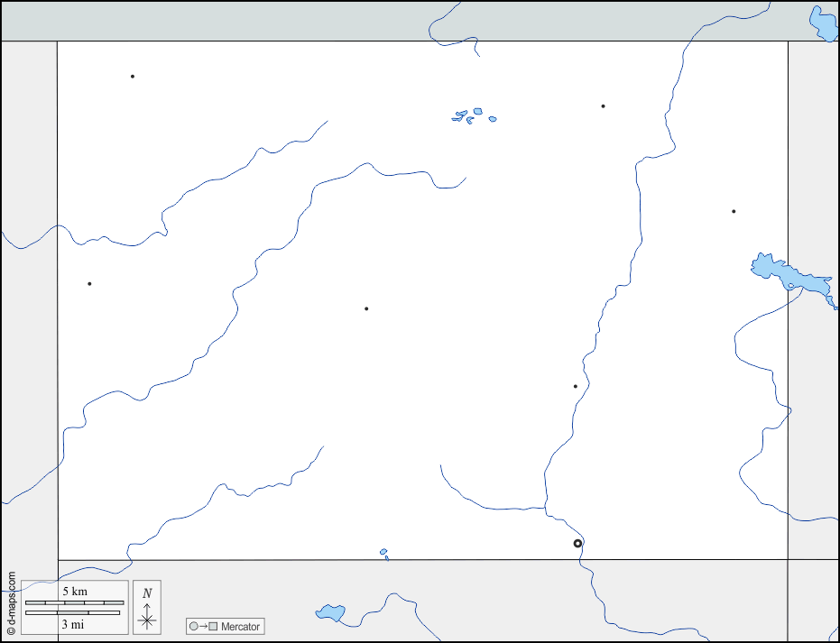
Task: Click the north arrow compass icon
Action: [147, 618]
